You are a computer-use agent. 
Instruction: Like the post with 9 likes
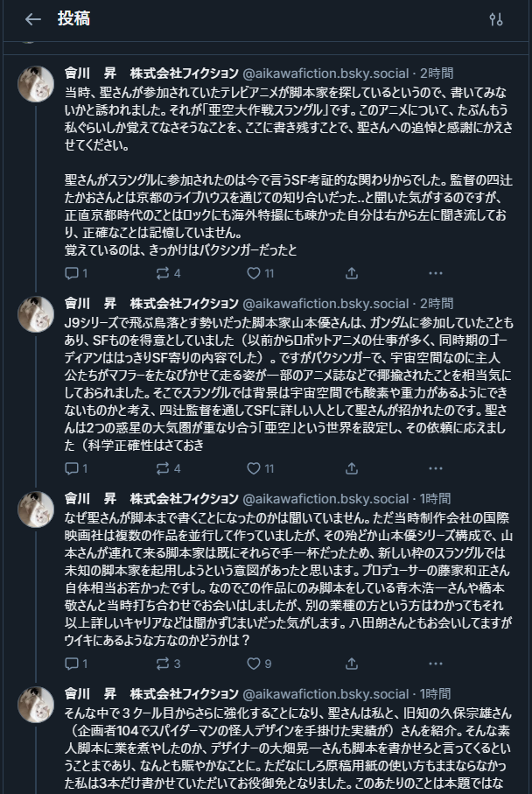click(254, 664)
